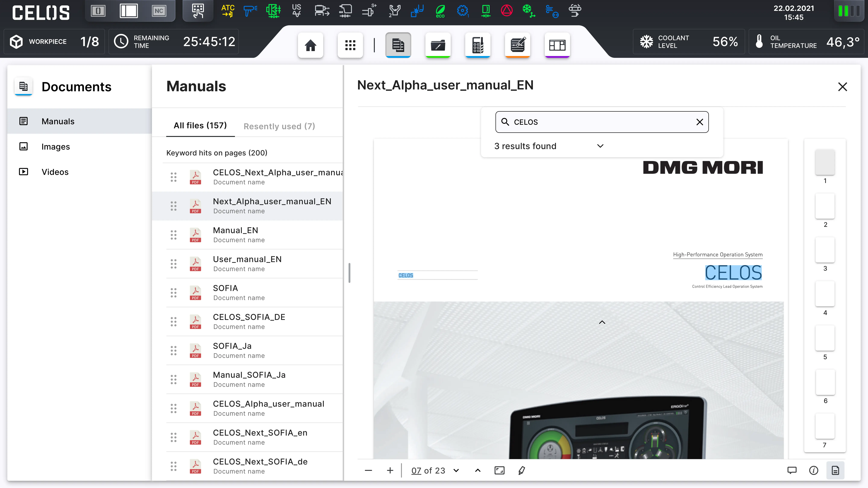
Task: Show document info icon
Action: [x=813, y=471]
